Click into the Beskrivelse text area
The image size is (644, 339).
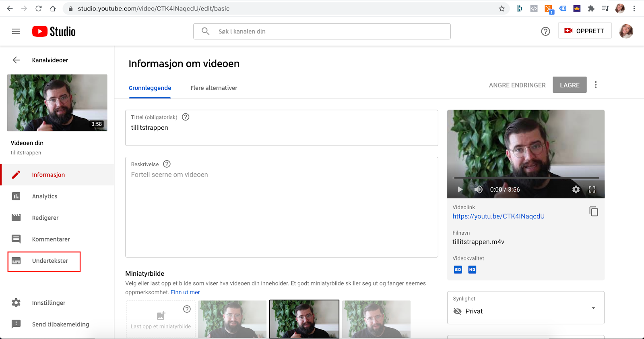(x=282, y=207)
